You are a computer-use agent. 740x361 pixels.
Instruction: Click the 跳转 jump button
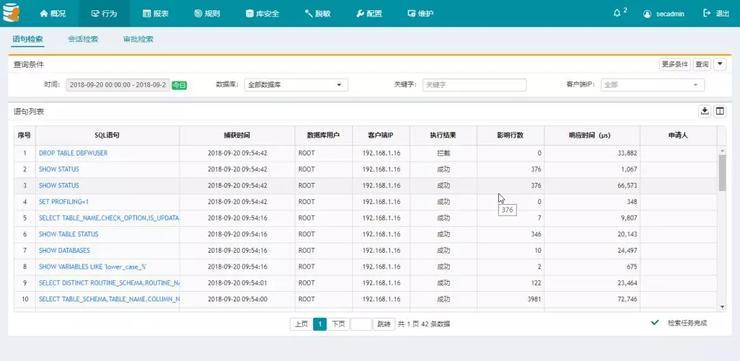point(383,324)
